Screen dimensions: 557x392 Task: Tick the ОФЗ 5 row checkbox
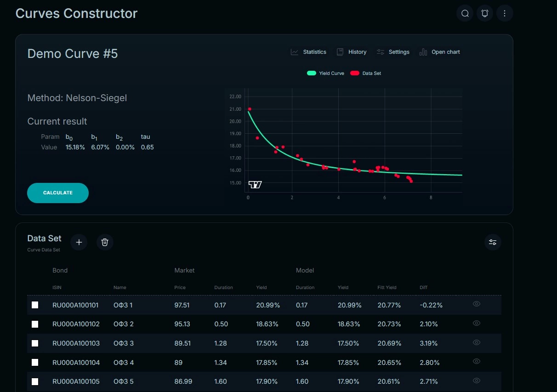click(x=35, y=381)
